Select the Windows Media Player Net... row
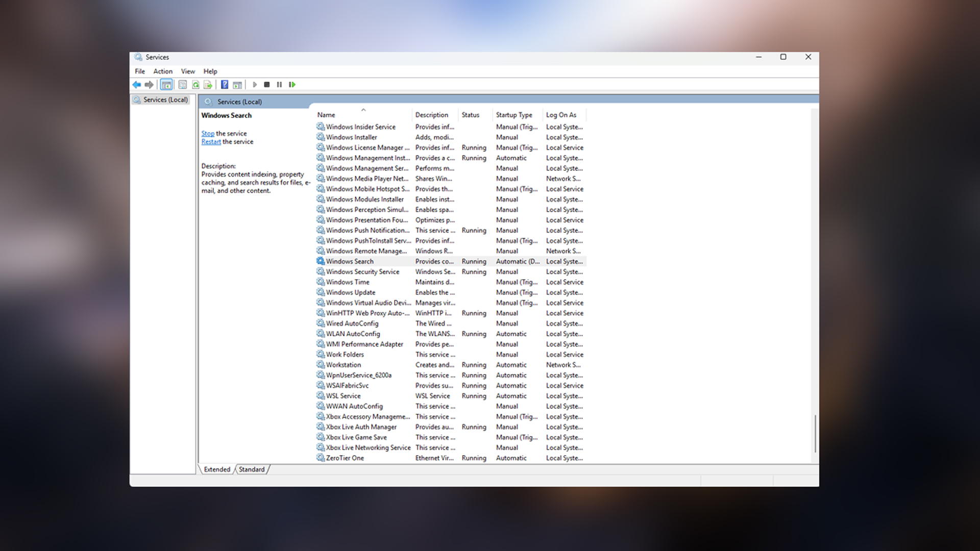This screenshot has width=980, height=551. [451, 179]
